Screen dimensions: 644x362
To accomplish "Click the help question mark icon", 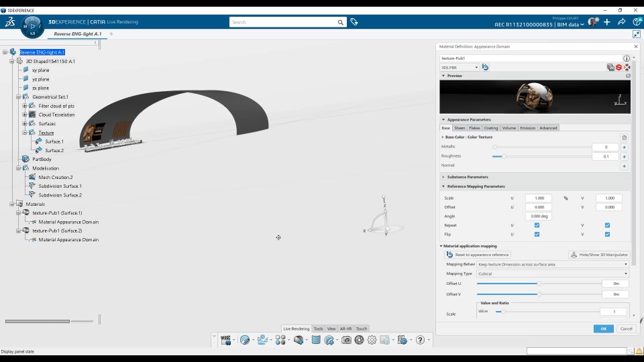I will point(420,341).
